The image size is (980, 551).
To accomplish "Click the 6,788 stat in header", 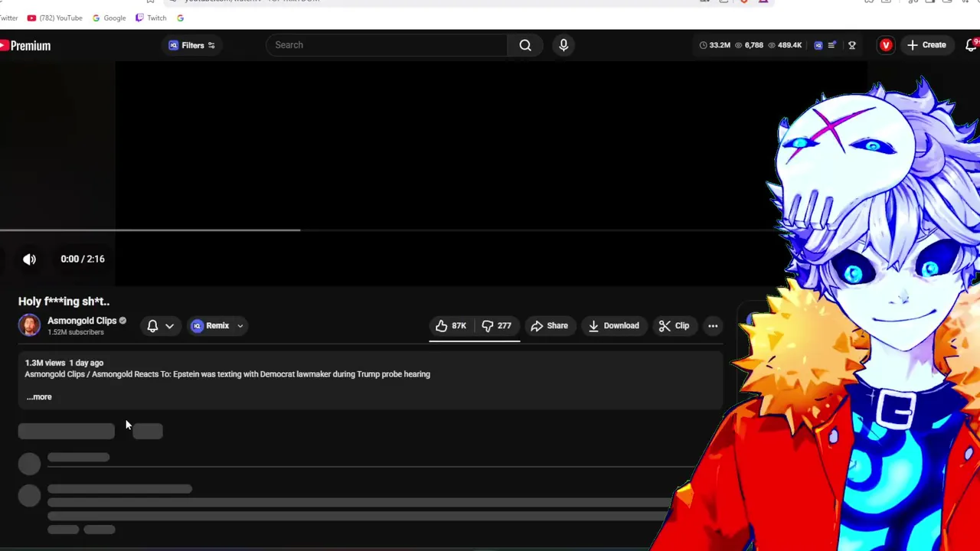I will 749,45.
